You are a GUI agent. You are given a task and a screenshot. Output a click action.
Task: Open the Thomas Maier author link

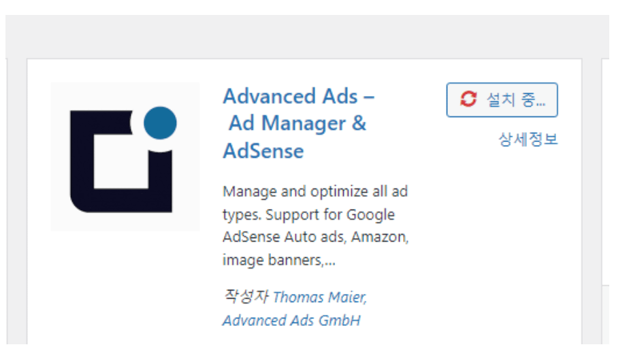click(320, 297)
